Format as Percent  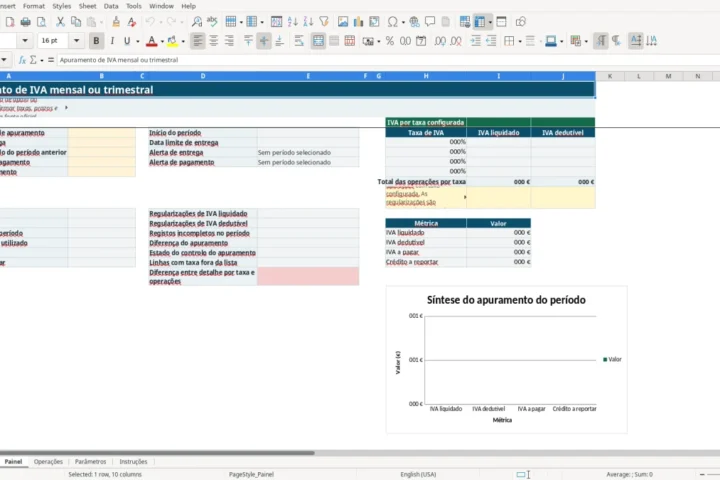pos(390,41)
